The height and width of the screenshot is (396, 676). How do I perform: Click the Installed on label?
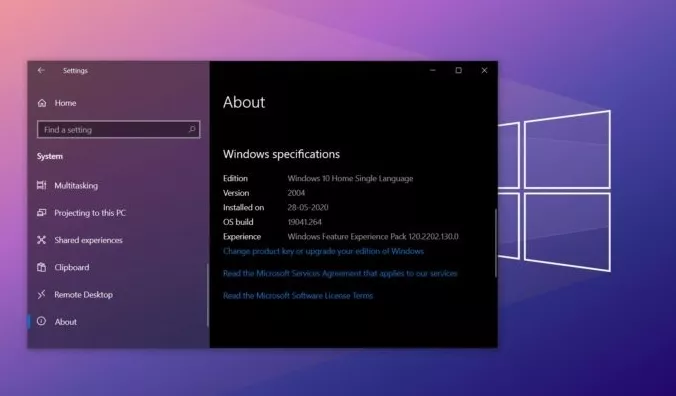pyautogui.click(x=243, y=208)
